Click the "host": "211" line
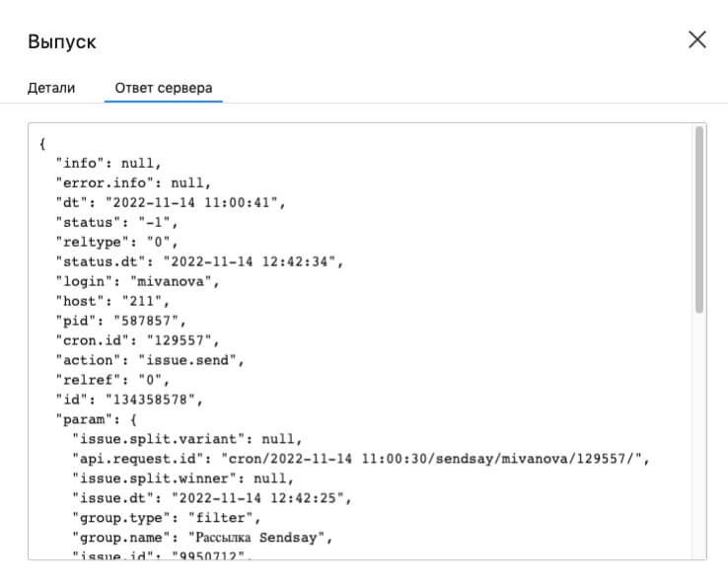Image resolution: width=728 pixels, height=586 pixels. (x=113, y=301)
